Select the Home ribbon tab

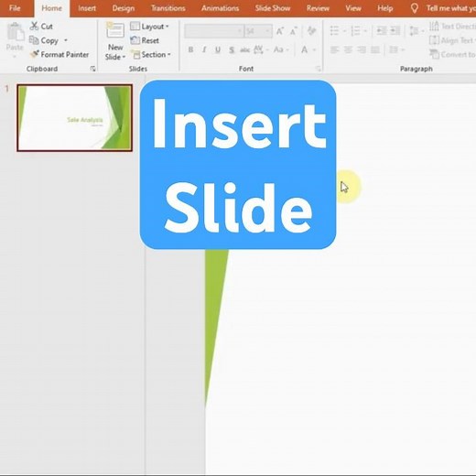pos(51,8)
